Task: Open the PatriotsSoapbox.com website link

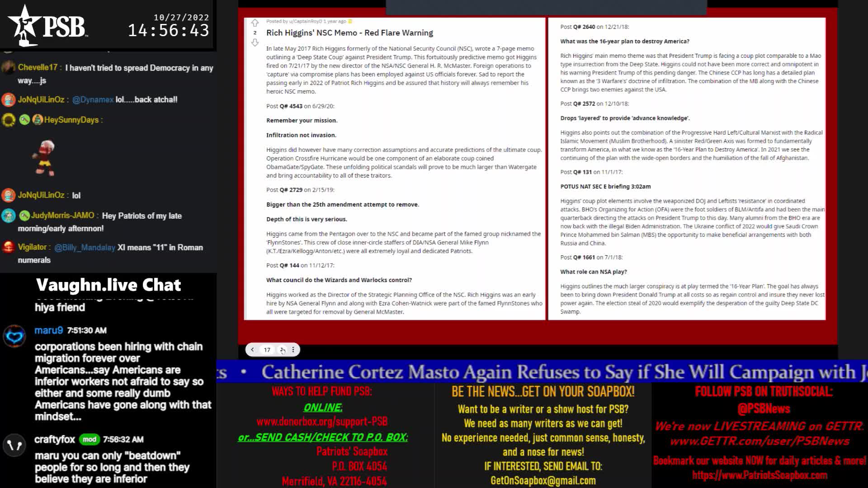Action: pos(759,475)
